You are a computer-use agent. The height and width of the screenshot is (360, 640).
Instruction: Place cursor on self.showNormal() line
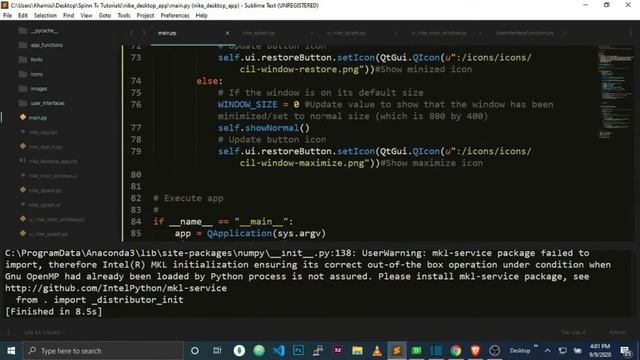[x=264, y=128]
